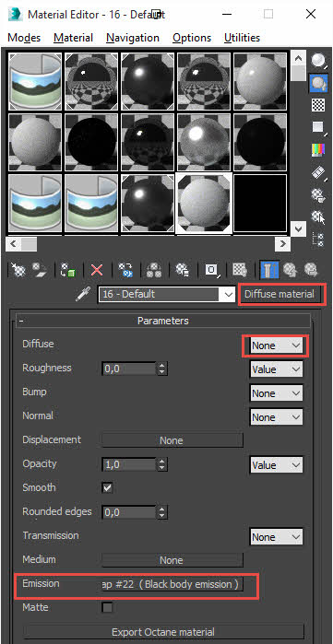Open the Navigation menu
Image resolution: width=333 pixels, height=644 pixels.
click(133, 38)
